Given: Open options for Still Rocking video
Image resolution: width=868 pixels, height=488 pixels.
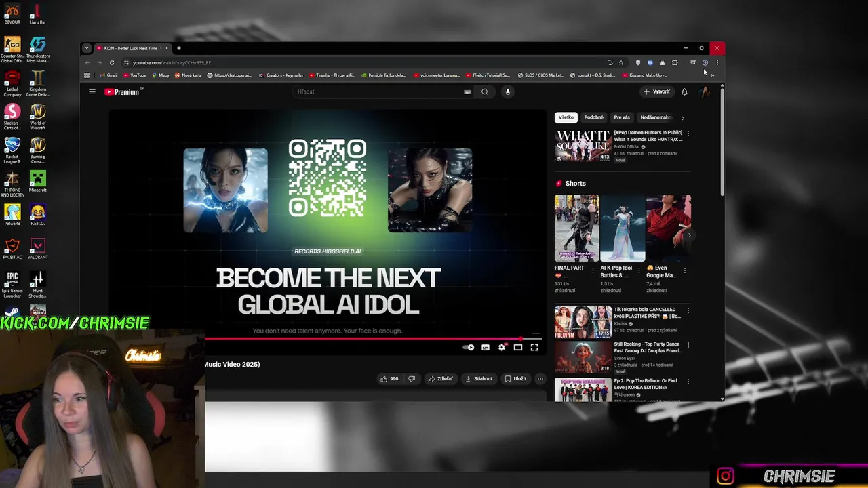Looking at the screenshot, I should click(x=688, y=346).
